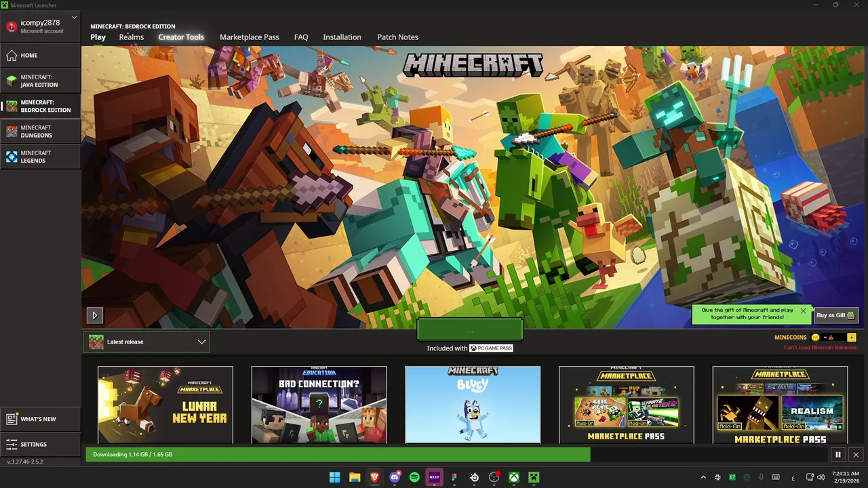The height and width of the screenshot is (488, 868).
Task: Cancel the download with the X button
Action: click(x=856, y=455)
